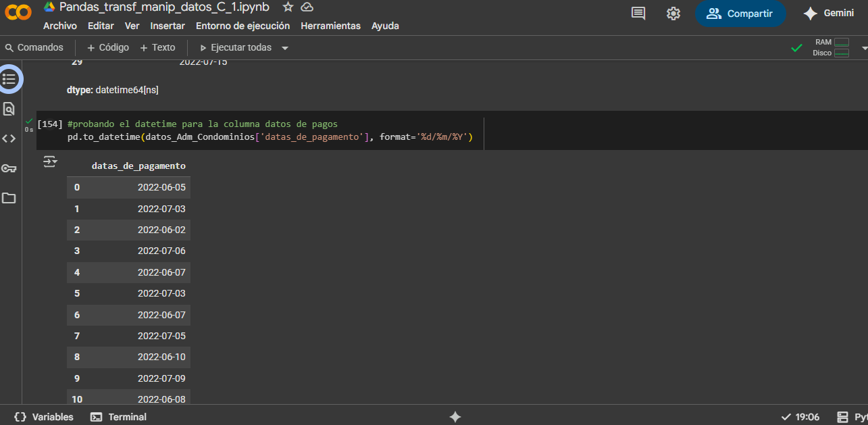
Task: Select output row 9 value 2022-07-09
Action: coord(161,378)
